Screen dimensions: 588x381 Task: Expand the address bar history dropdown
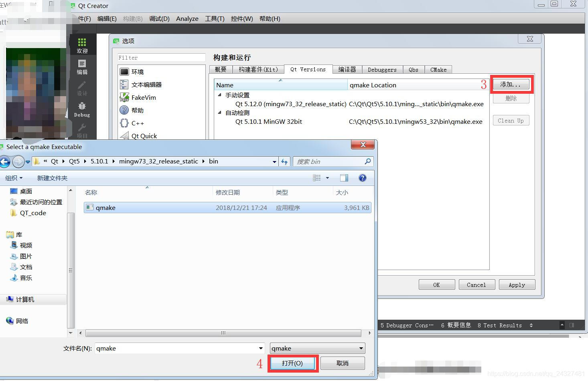click(x=274, y=161)
